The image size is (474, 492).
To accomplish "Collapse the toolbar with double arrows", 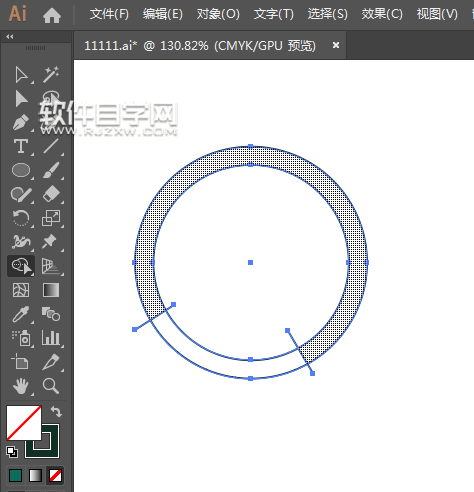I will point(10,37).
